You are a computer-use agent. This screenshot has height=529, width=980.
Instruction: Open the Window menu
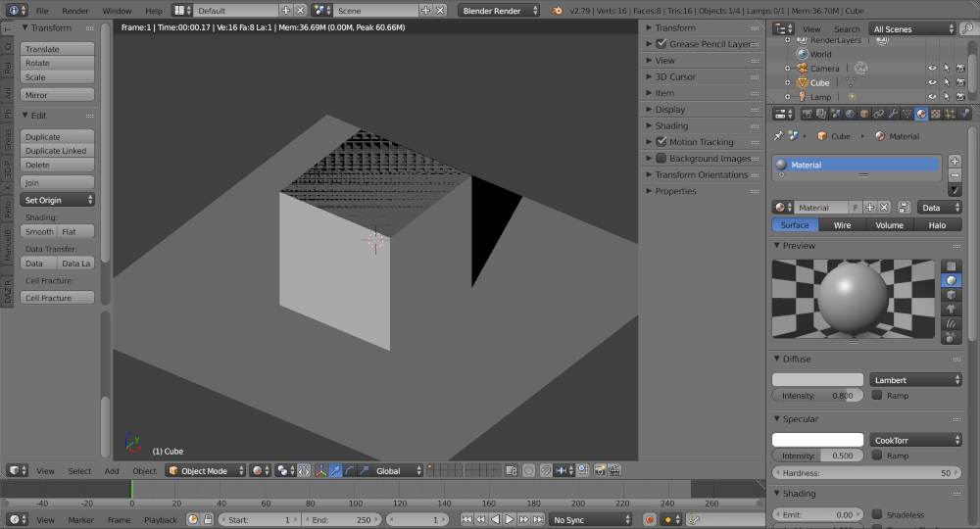[117, 11]
